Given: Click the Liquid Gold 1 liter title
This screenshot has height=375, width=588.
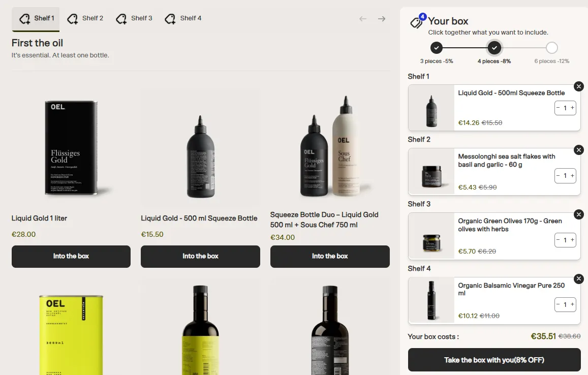Looking at the screenshot, I should point(39,218).
